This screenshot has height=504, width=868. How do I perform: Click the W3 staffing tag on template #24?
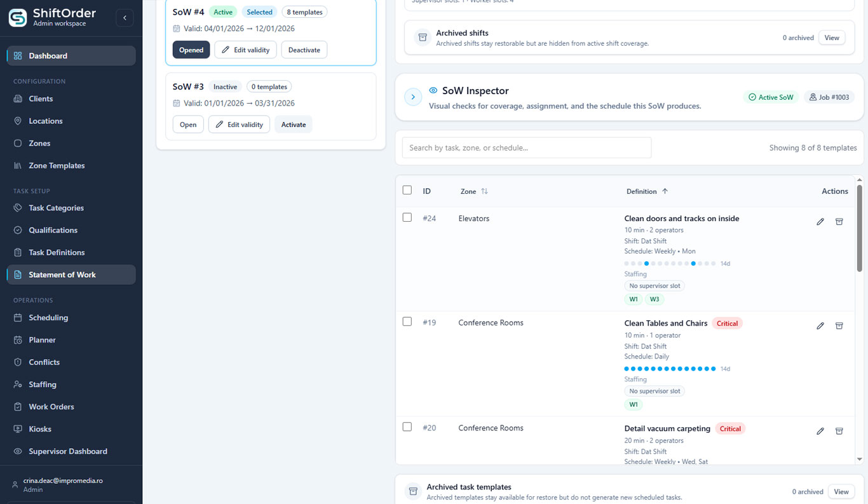[654, 299]
